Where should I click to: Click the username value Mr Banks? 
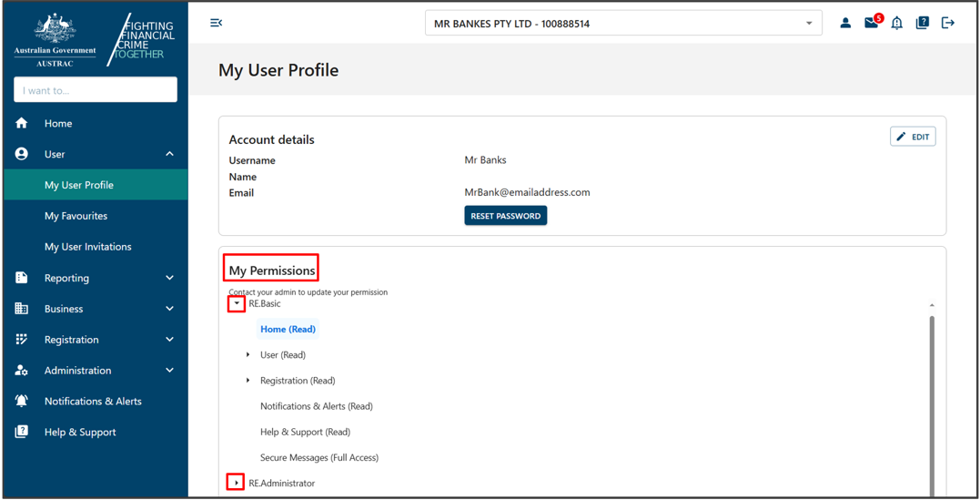485,160
